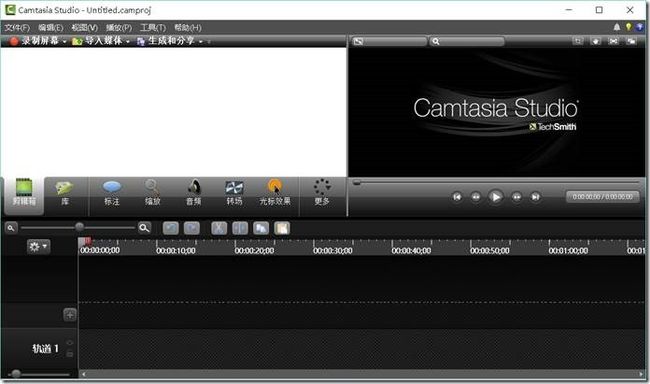Click the red playhead marker on timeline
650x384 pixels.
pyautogui.click(x=87, y=241)
